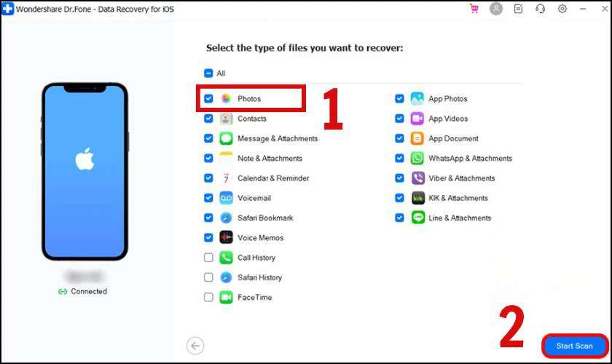Click the Voicemail icon
The image size is (612, 364).
tap(226, 198)
